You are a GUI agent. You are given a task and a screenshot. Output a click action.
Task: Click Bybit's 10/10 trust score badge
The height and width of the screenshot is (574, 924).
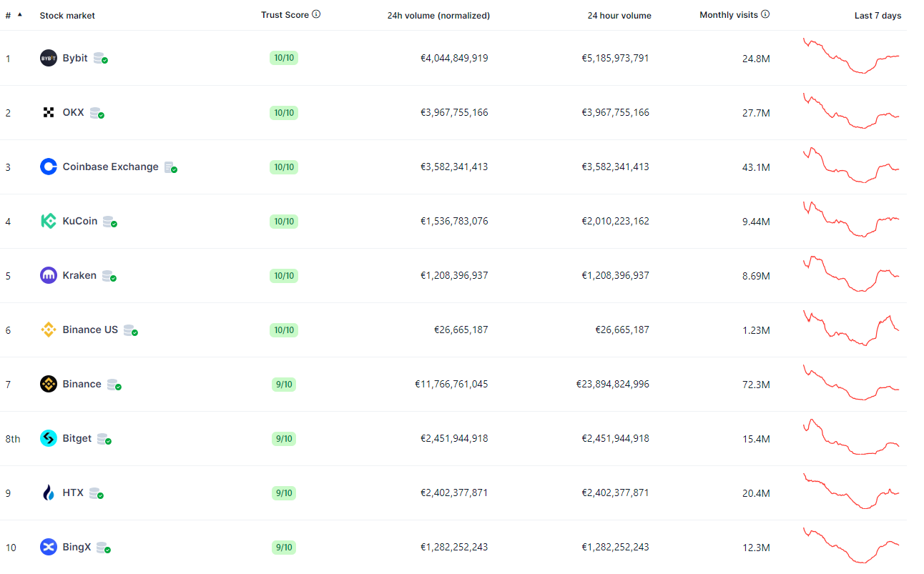coord(284,58)
